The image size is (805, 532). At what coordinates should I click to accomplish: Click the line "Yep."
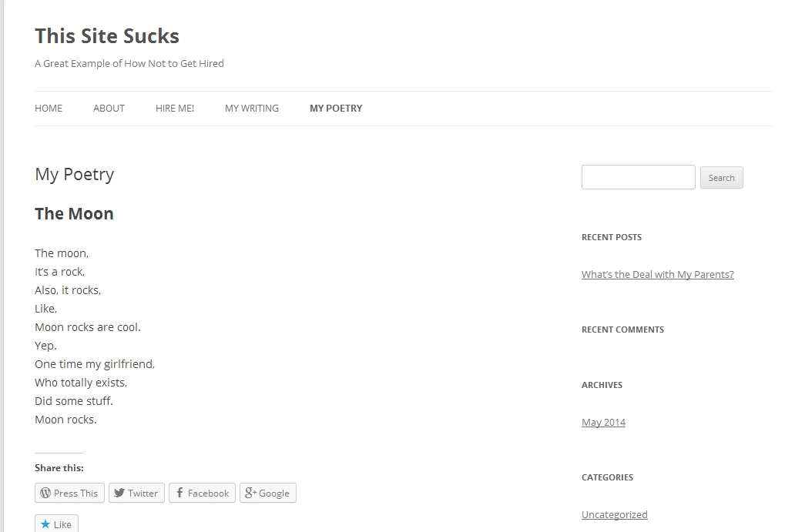45,346
